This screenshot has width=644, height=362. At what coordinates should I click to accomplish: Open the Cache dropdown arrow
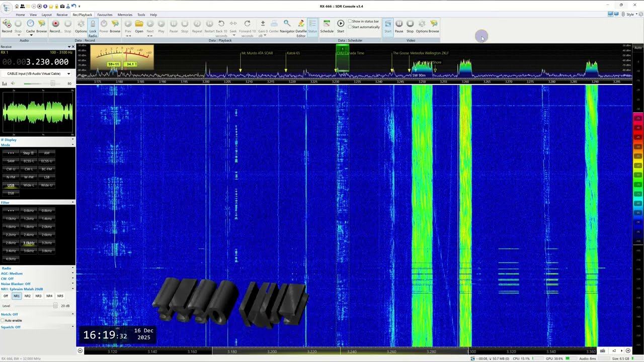point(30,35)
